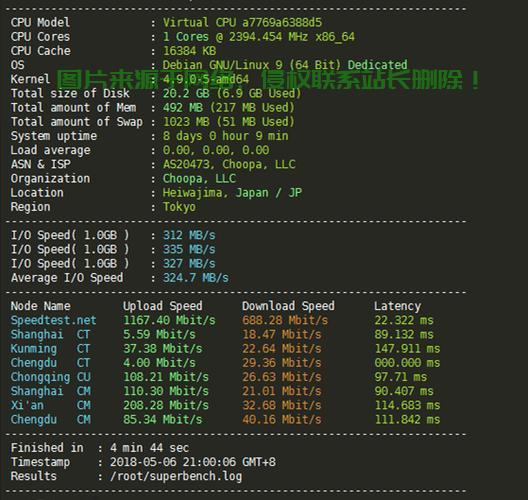Select the Virtual CPU model value
The width and height of the screenshot is (528, 500).
(x=242, y=23)
